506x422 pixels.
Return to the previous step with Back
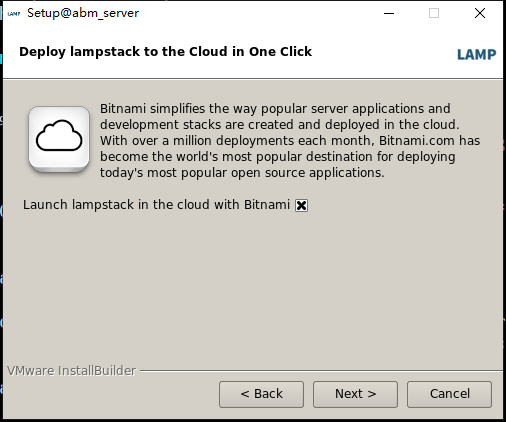(x=261, y=394)
